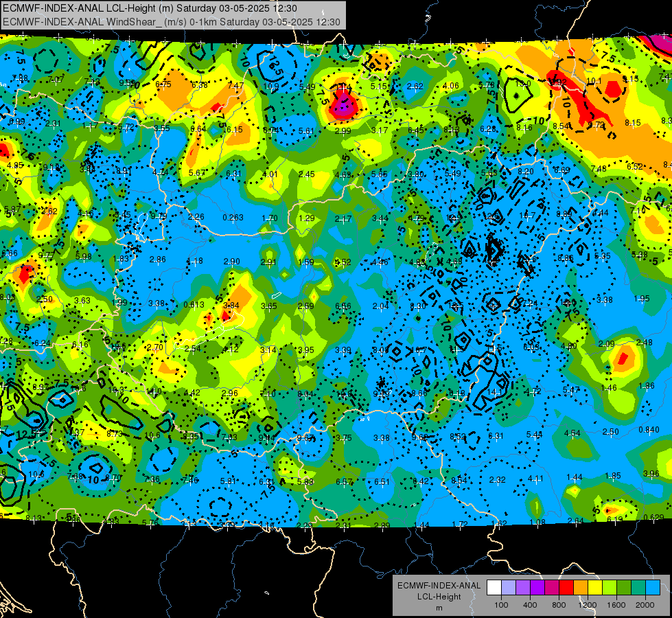Click the map value 1.08
This screenshot has width=672, height=618.
(537, 522)
